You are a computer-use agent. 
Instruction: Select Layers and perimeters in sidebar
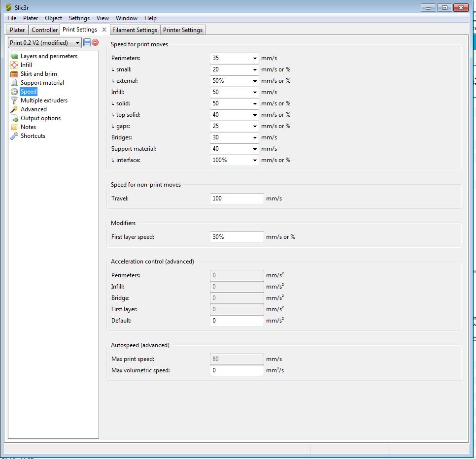pyautogui.click(x=49, y=56)
